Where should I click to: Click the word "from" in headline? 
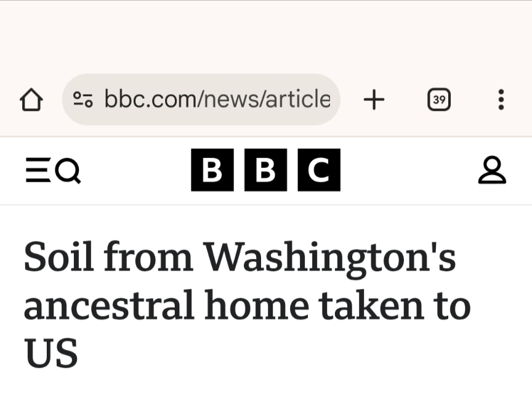tap(148, 256)
